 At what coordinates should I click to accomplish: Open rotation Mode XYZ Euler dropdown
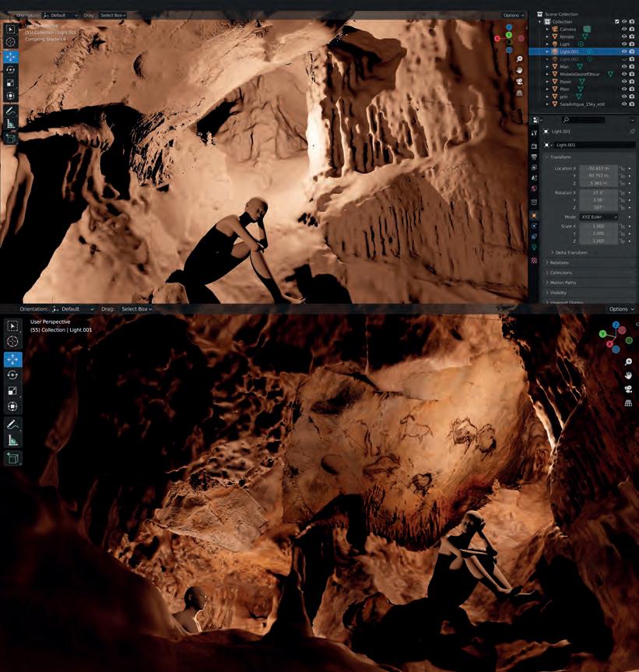(x=599, y=216)
